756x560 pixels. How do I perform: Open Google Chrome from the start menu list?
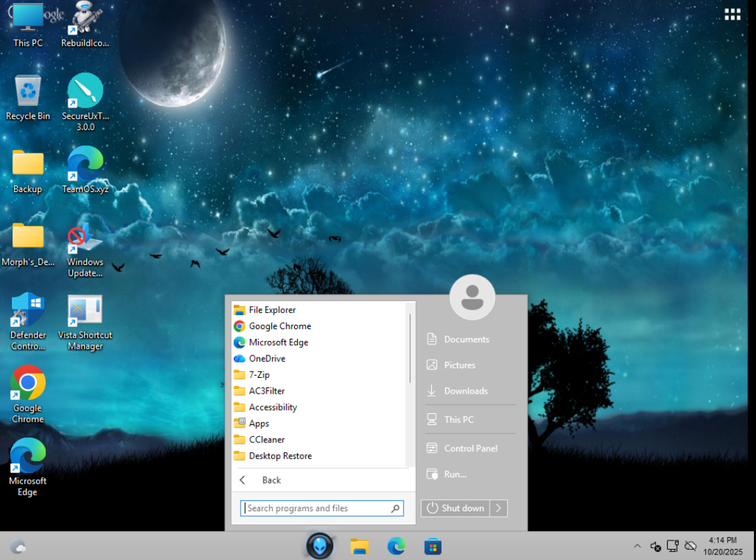click(x=280, y=326)
